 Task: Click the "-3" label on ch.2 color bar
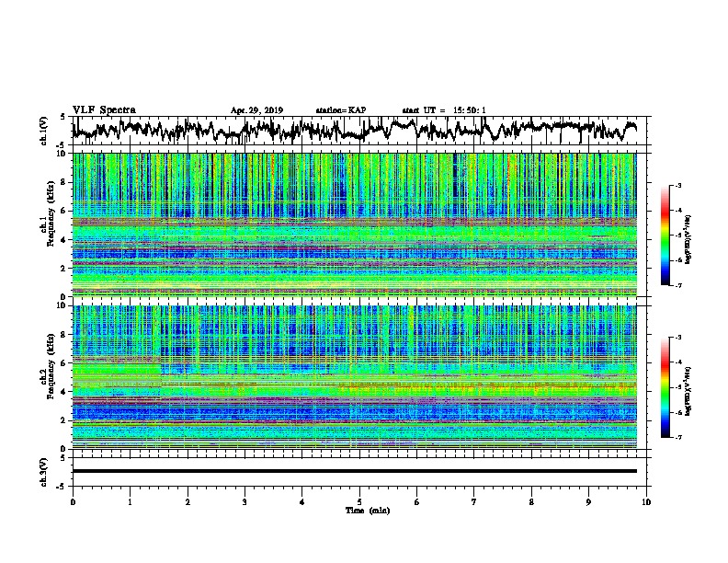coord(677,338)
